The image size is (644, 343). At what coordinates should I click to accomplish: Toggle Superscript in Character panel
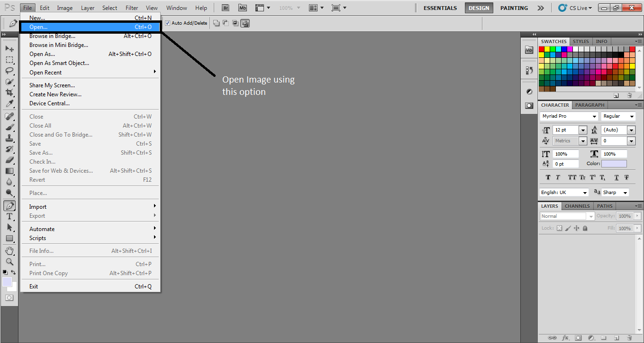coord(592,177)
